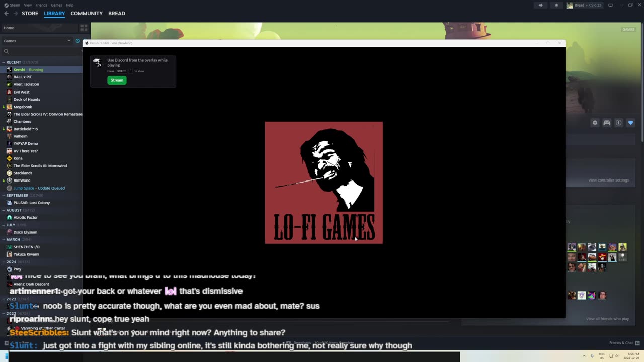Open the Games filter dropdown
The image size is (644, 362).
coord(37,41)
